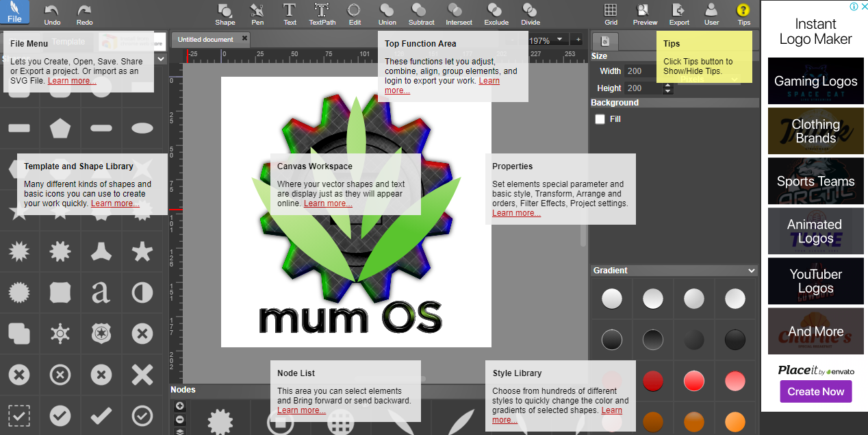This screenshot has height=435, width=868.
Task: Select the Text tool
Action: click(290, 14)
